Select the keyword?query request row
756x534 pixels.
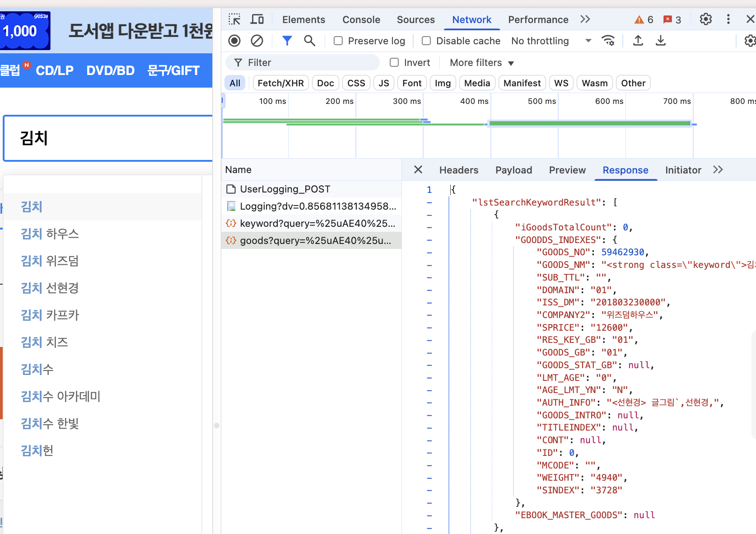pos(311,223)
